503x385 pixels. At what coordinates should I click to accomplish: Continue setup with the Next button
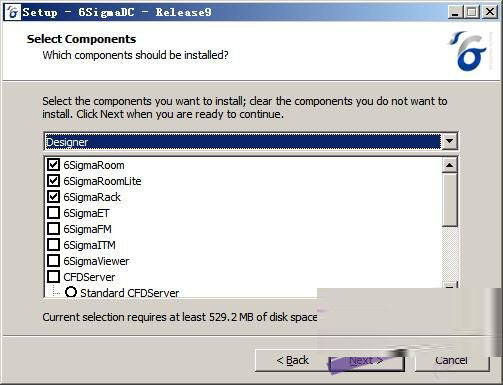[366, 360]
